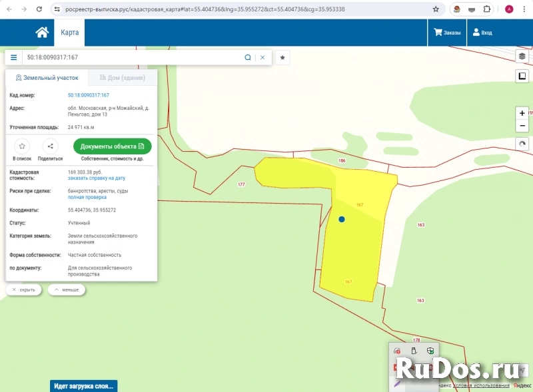Toggle the square map tool below the layers button

click(x=522, y=77)
